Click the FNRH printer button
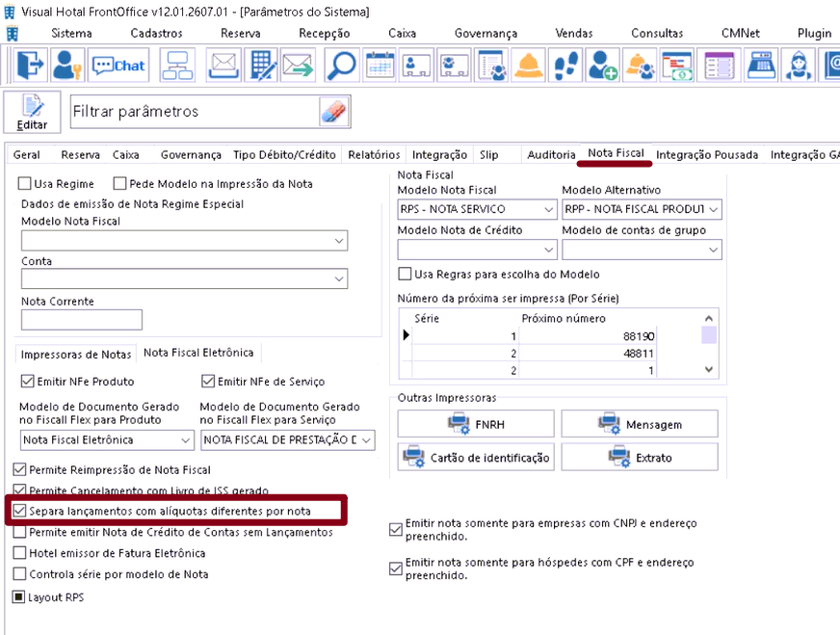 click(x=476, y=424)
